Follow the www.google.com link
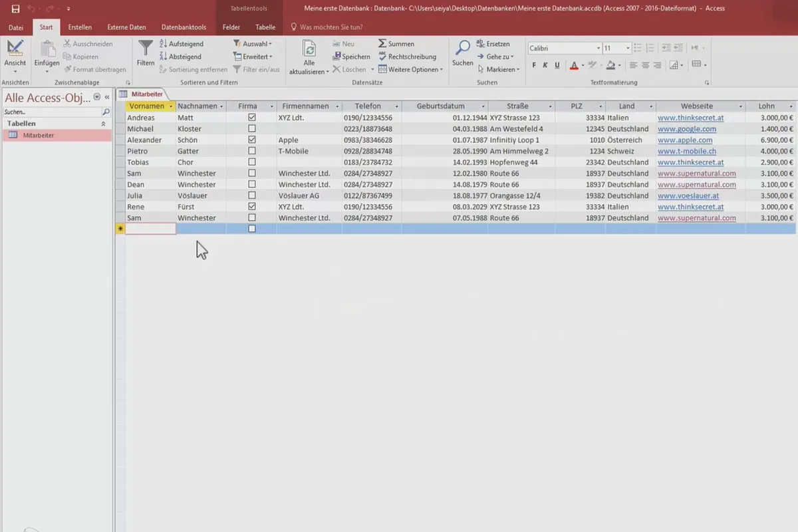 [x=687, y=129]
